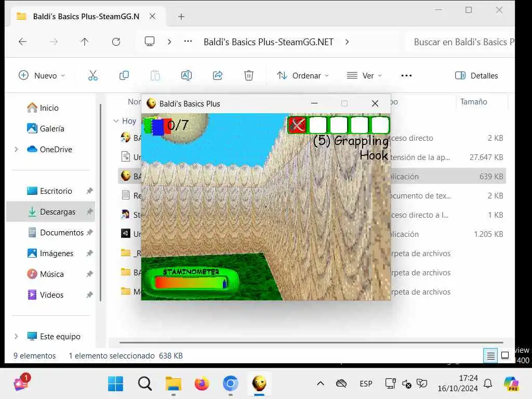Screen dimensions: 532x399
Task: Click the Baldi's Basics taskbar icon
Action: pyautogui.click(x=259, y=384)
